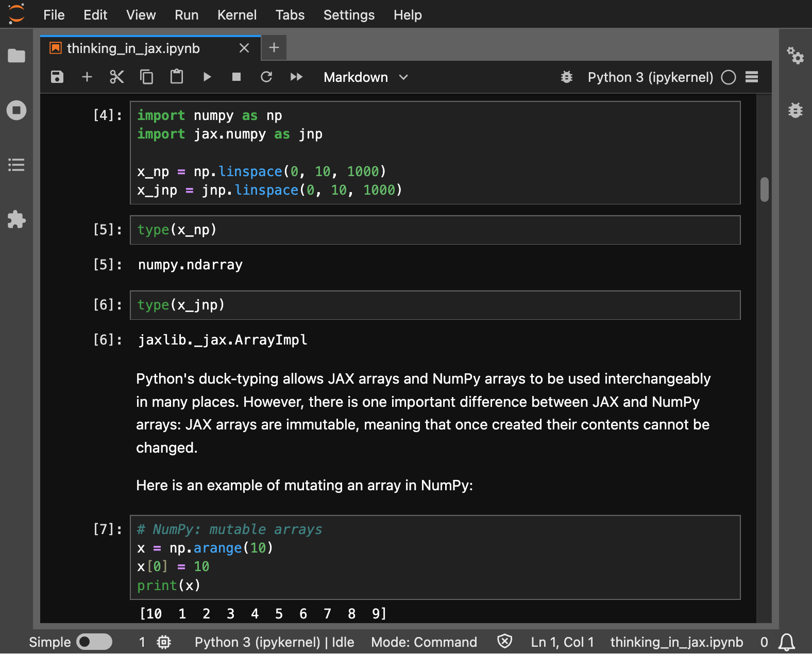Click the terminal count 1 in status bar
The height and width of the screenshot is (654, 812).
coord(142,642)
